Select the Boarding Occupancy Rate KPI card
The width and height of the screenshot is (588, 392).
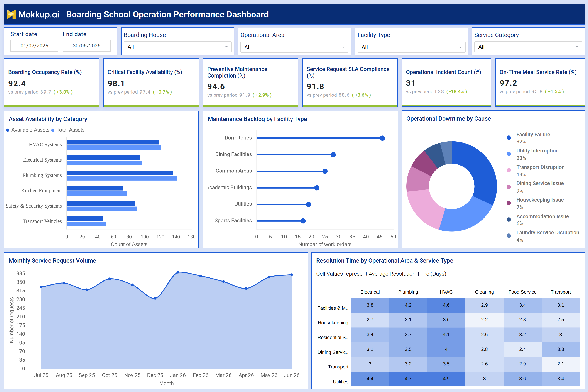click(52, 83)
